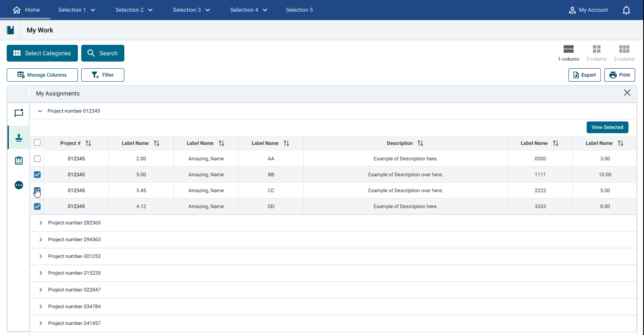Select the stamp icon in the sidebar
This screenshot has width=644, height=335.
click(x=18, y=137)
